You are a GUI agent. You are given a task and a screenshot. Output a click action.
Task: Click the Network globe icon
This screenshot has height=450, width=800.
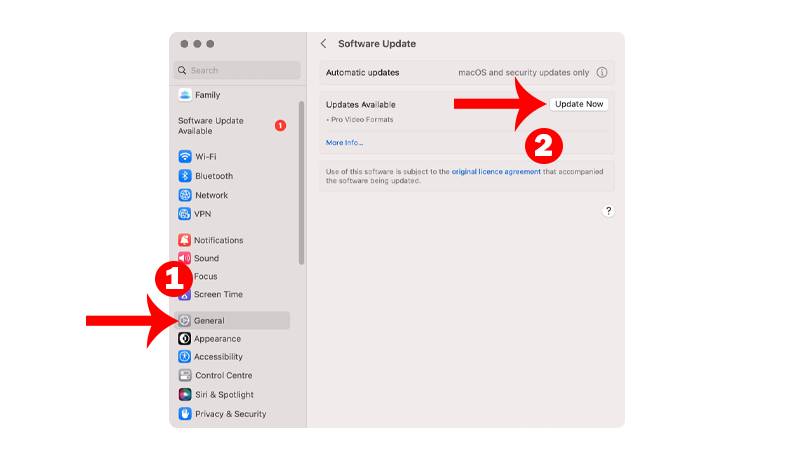(185, 195)
